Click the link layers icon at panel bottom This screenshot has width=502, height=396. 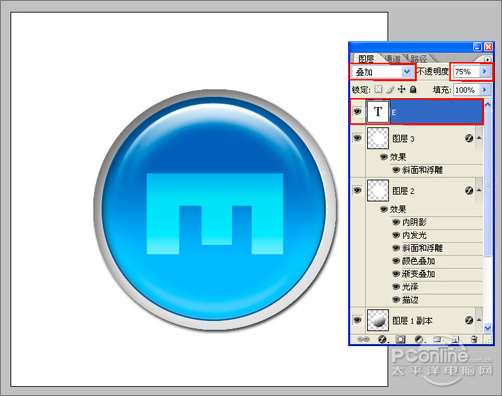pos(363,339)
